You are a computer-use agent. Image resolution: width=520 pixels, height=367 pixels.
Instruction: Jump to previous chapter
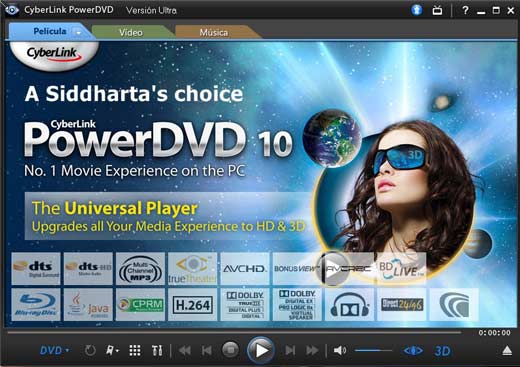point(207,351)
